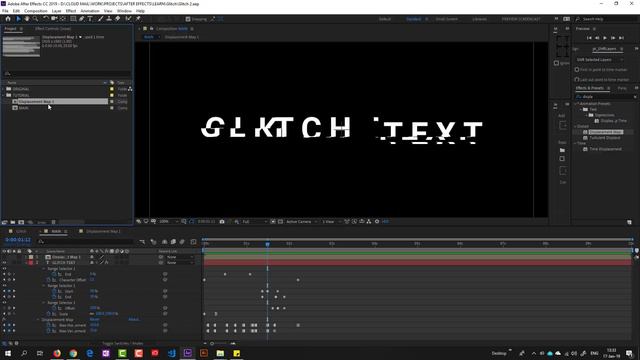Screen dimensions: 640x360
Task: Select the Zoom magnifier tool
Action: (36, 19)
